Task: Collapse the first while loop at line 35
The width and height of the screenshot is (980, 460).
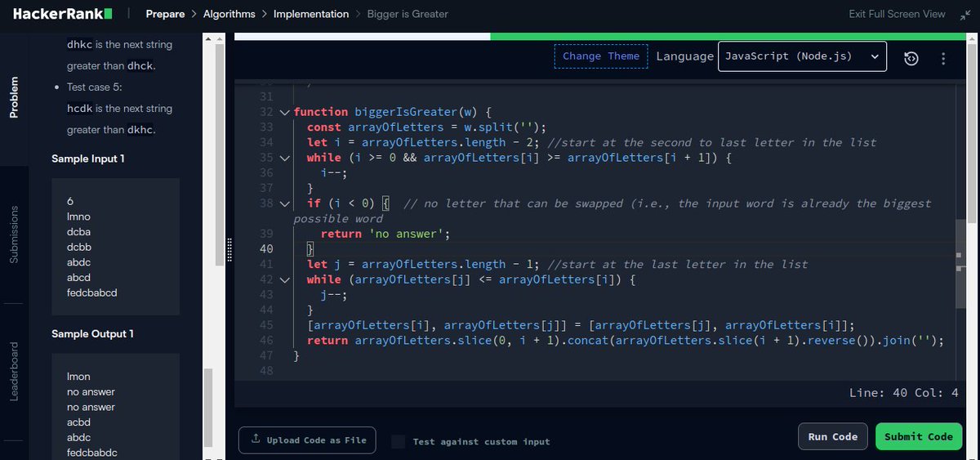Action: 284,158
